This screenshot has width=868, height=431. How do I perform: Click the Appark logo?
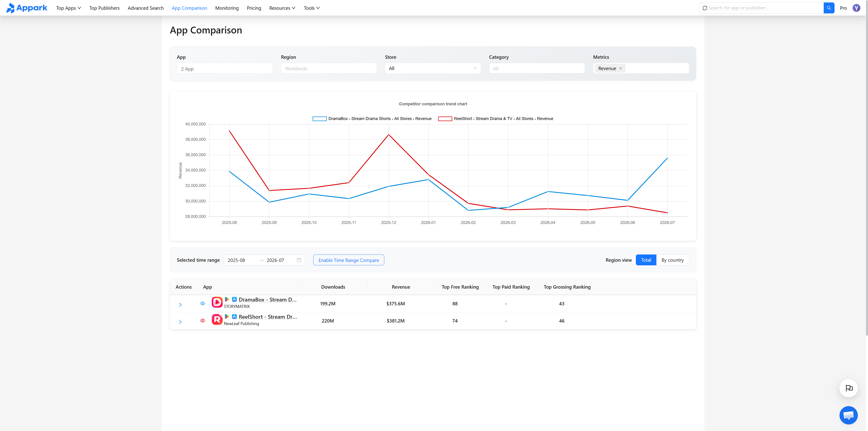tap(27, 8)
